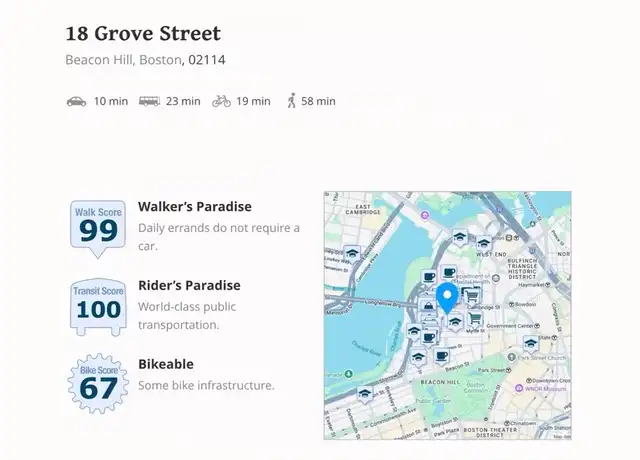Click the 19 min biking time
640x460 pixels.
(x=253, y=101)
